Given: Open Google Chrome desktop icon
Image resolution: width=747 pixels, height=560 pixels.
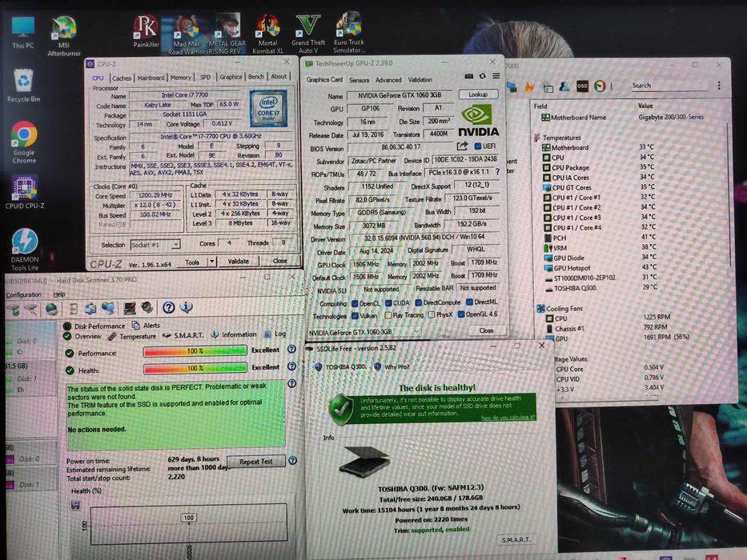Looking at the screenshot, I should click(x=24, y=142).
